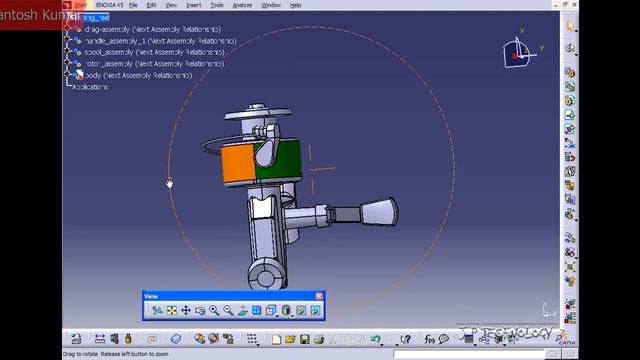Screen dimensions: 640x360
Task: Click Fit All In icon in the View toolbar
Action: 171,311
